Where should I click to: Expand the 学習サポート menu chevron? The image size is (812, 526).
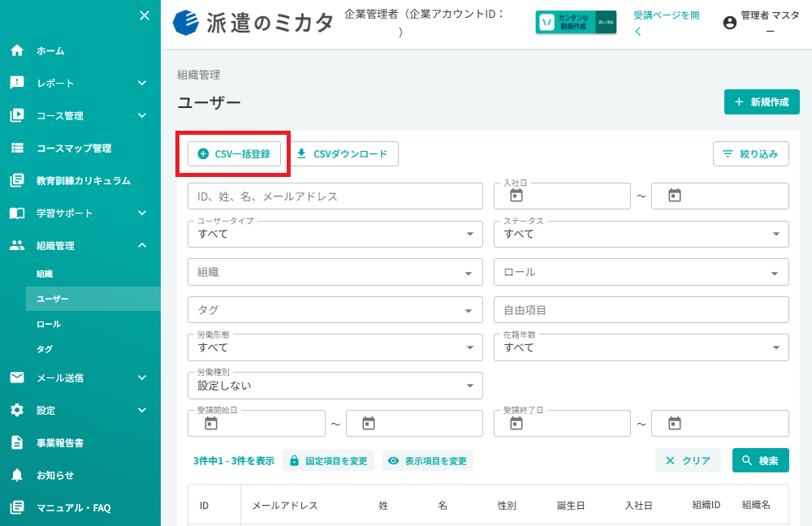142,213
